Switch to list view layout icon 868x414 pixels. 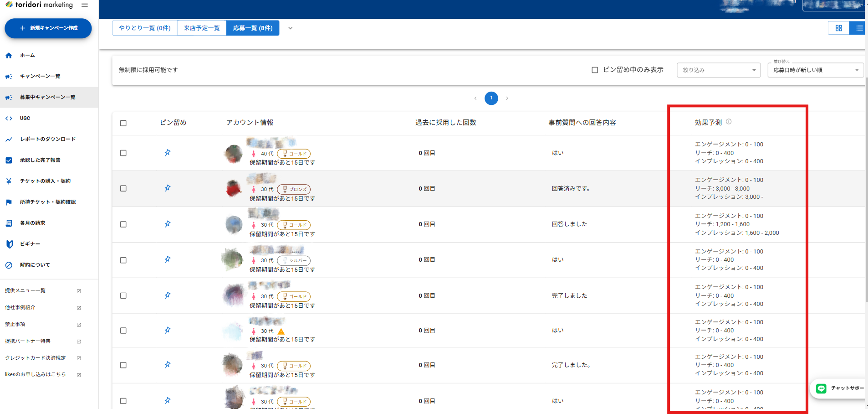(x=859, y=28)
